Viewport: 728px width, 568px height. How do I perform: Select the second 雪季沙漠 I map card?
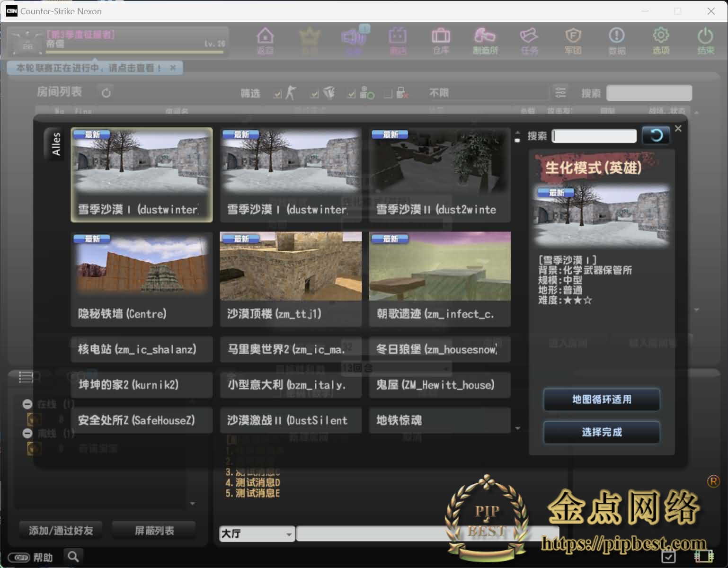coord(291,175)
